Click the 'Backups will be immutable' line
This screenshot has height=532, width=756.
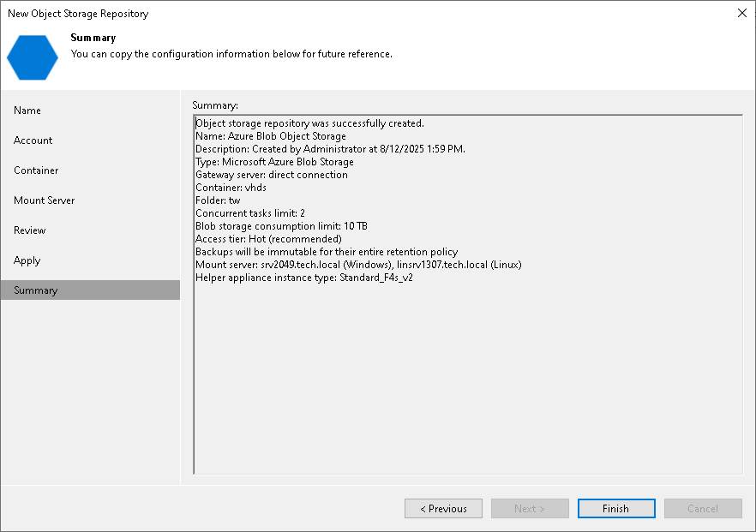327,252
